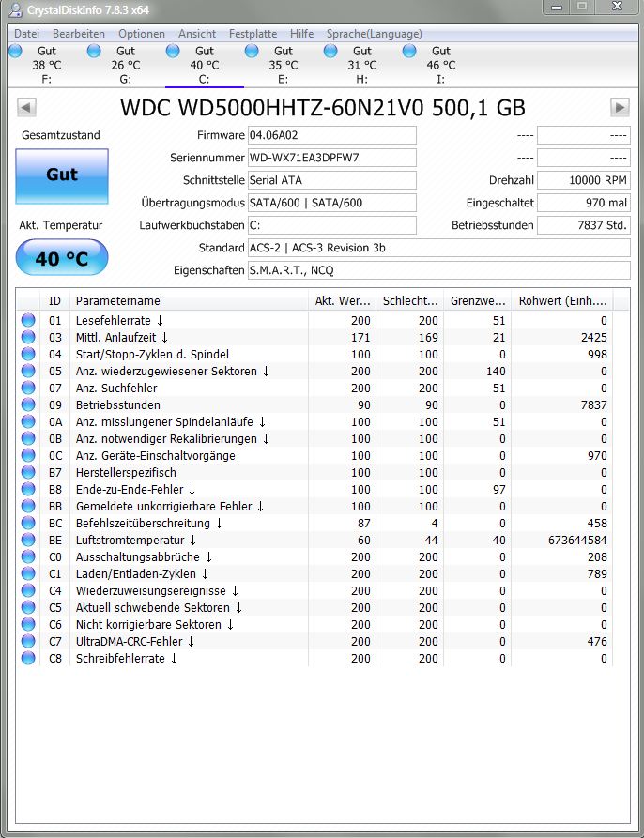Show the next disk with right arrow
644x838 pixels.
pos(620,107)
